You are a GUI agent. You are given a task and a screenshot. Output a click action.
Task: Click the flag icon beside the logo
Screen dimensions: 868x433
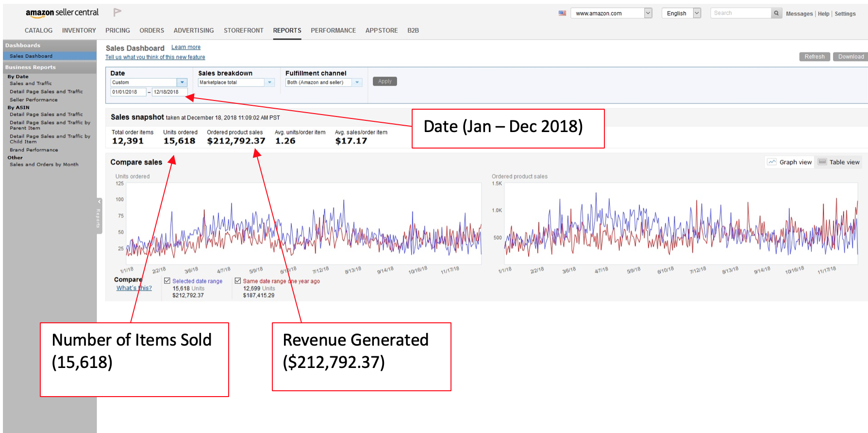pos(117,12)
